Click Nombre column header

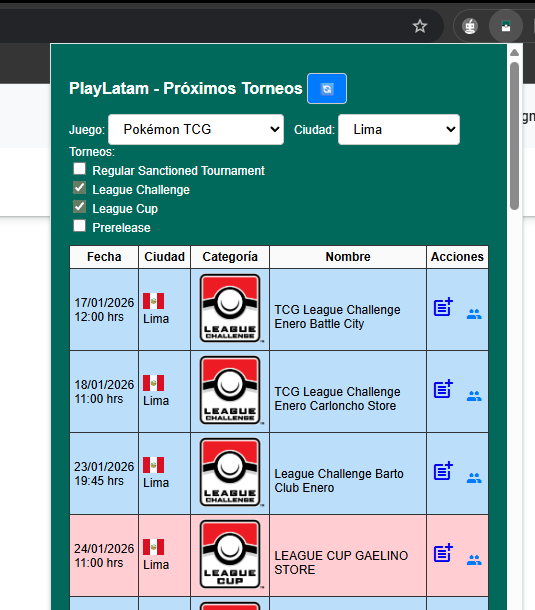(x=348, y=257)
